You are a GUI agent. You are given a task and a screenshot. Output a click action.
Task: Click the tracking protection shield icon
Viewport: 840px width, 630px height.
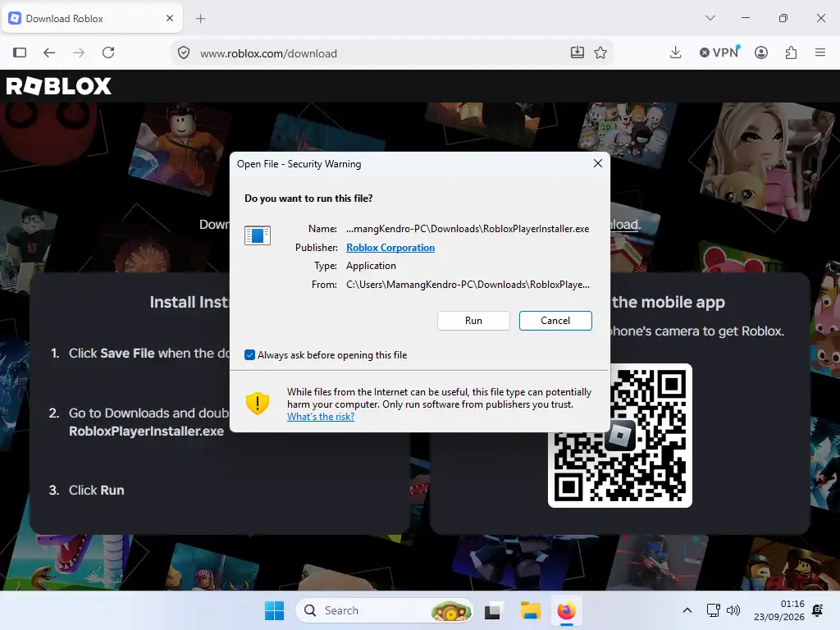click(x=184, y=53)
